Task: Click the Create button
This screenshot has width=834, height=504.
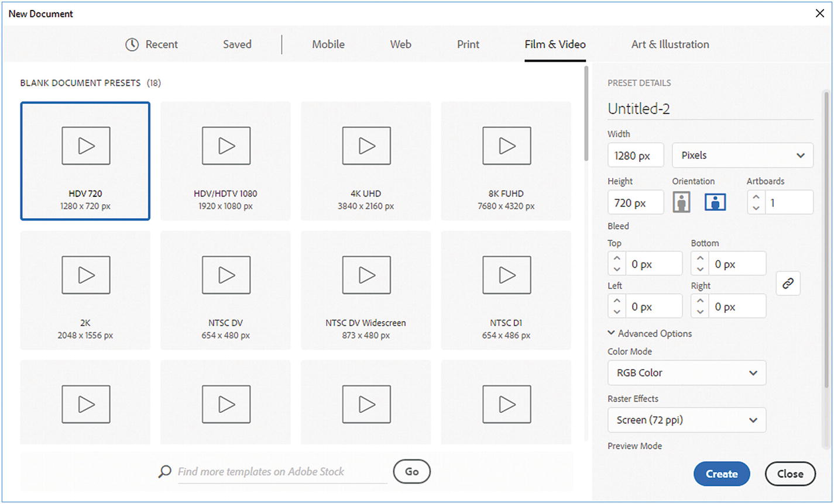Action: pos(721,474)
